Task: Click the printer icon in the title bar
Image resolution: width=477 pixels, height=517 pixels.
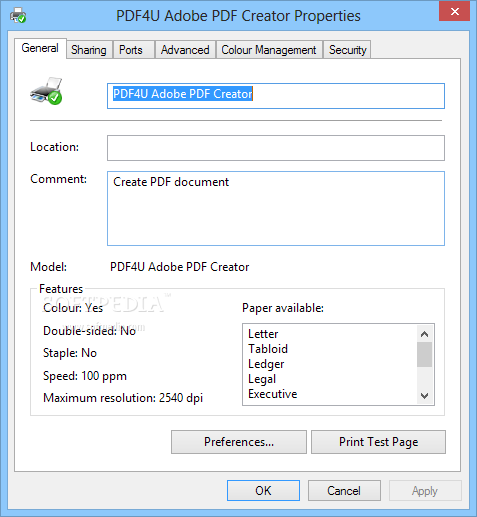Action: click(x=18, y=16)
